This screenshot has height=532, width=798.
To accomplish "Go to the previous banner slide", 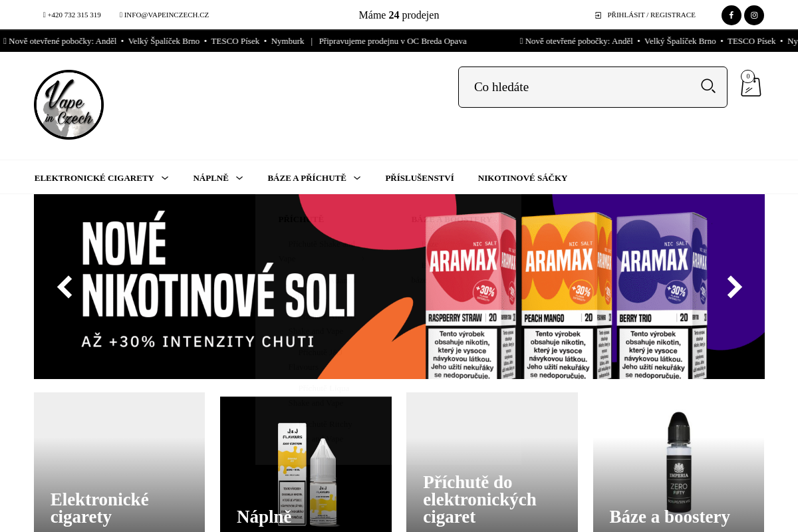I will [x=65, y=287].
